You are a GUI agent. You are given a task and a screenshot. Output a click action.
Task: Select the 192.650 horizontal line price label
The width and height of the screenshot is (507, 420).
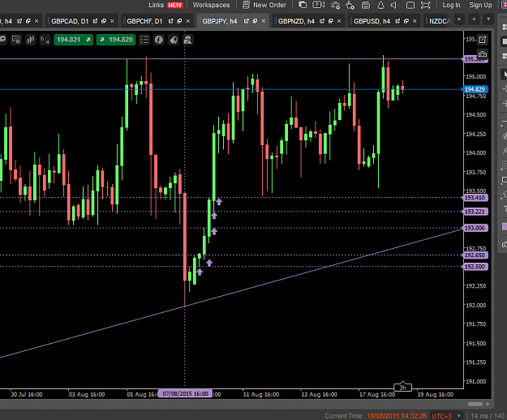475,255
